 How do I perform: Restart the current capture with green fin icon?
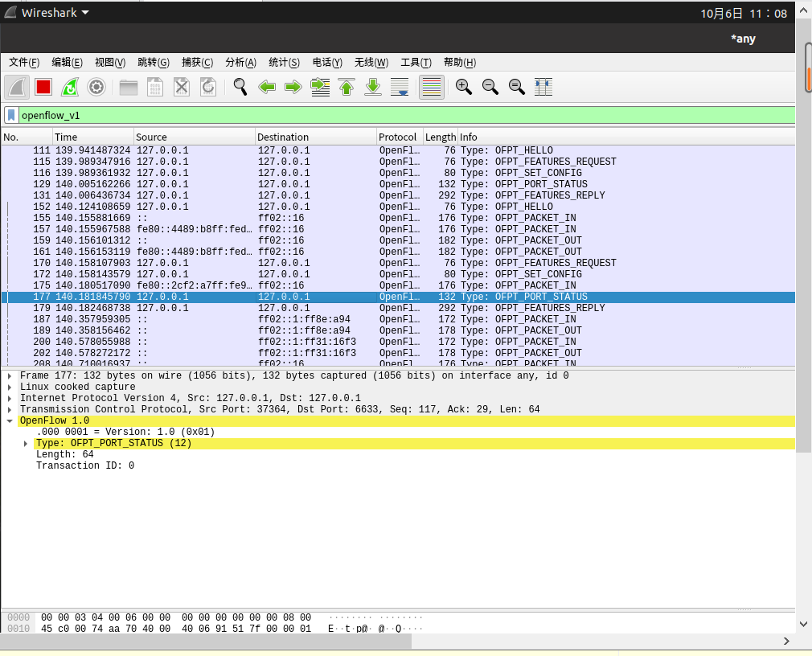70,87
